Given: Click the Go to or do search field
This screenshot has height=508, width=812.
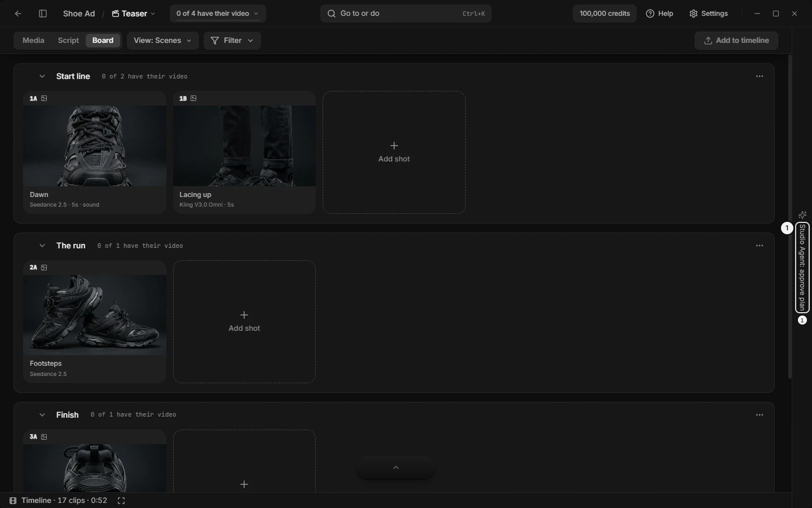Looking at the screenshot, I should point(406,14).
